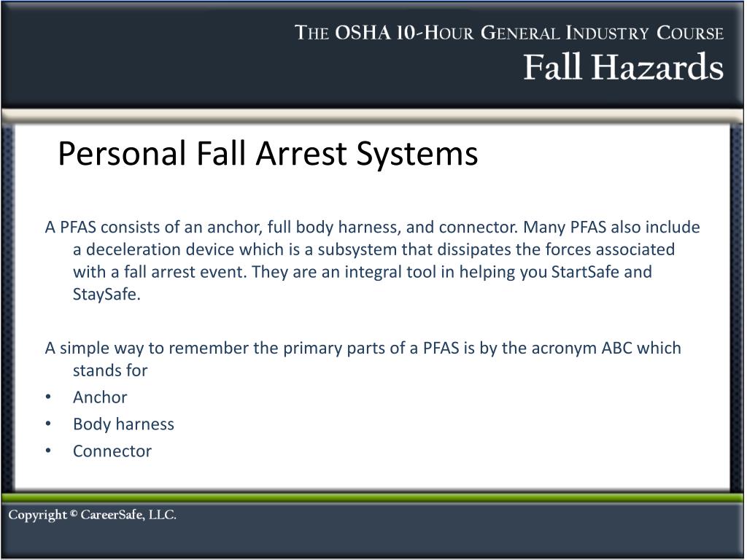Click the Fall Hazards header title
This screenshot has width=747, height=560.
[623, 66]
